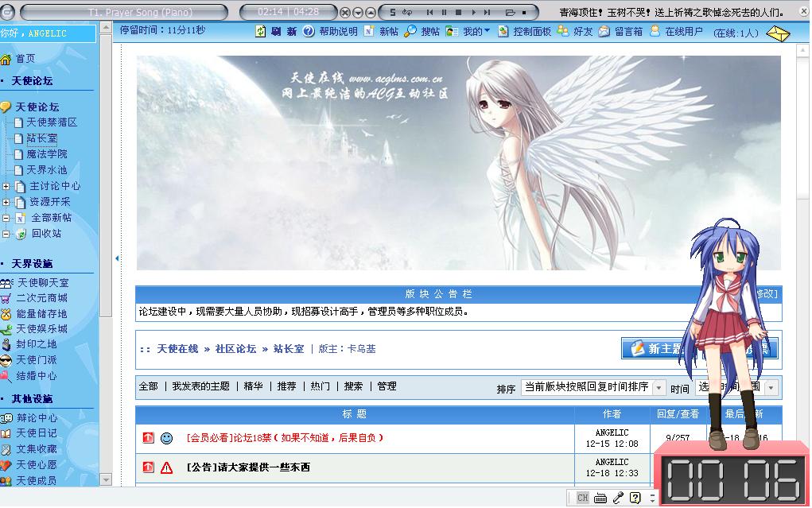
Task: Click the open file icon in music player
Action: 510,12
